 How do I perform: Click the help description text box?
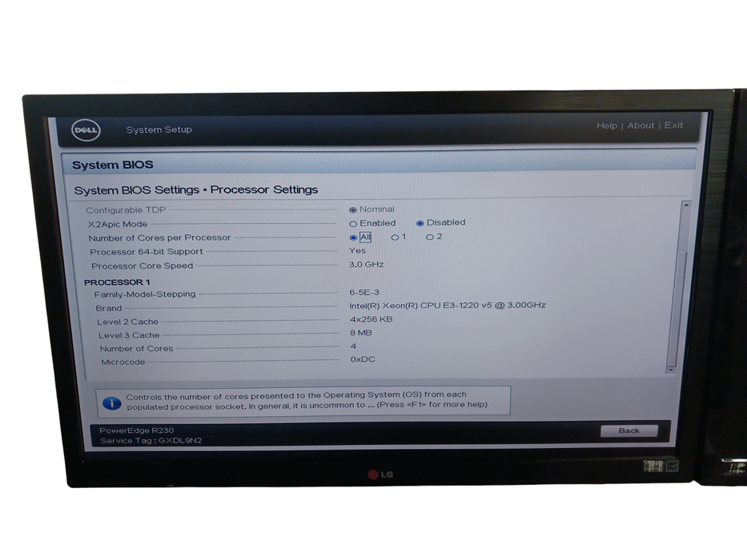coord(303,401)
